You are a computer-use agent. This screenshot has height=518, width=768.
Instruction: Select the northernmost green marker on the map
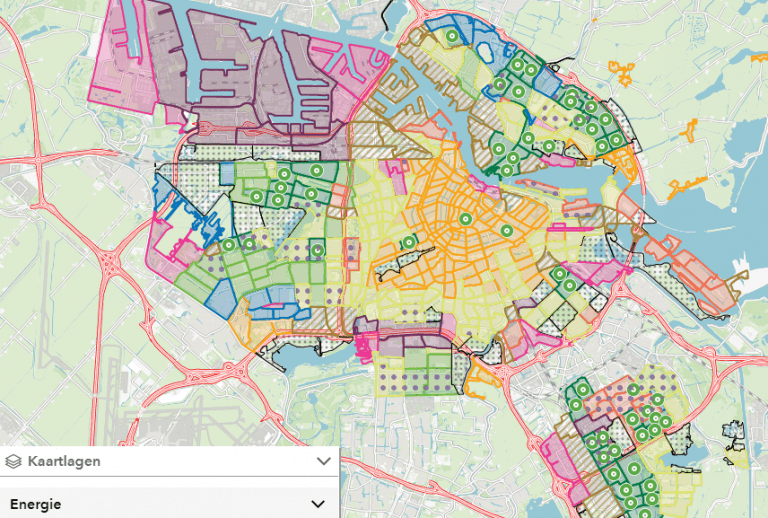click(x=451, y=36)
